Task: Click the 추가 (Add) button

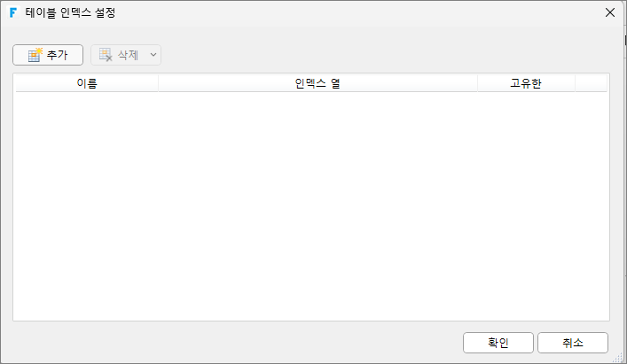Action: tap(48, 55)
